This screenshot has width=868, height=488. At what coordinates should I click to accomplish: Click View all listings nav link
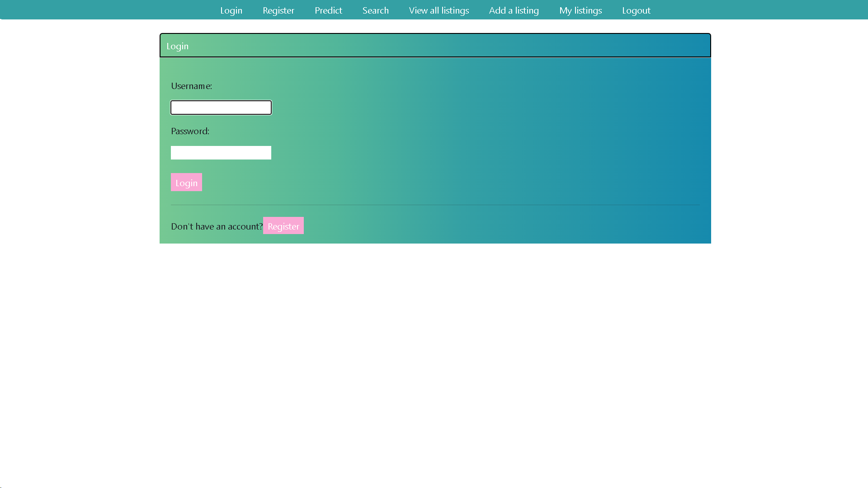tap(439, 10)
